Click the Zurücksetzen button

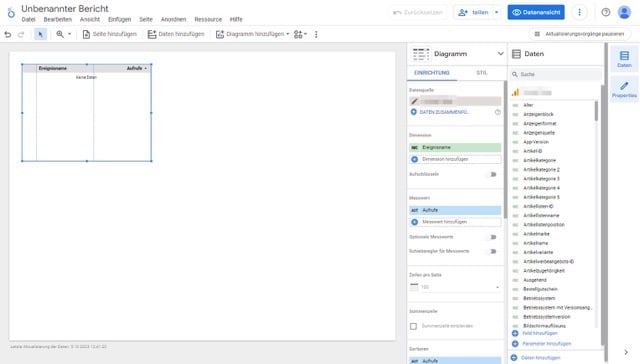[x=418, y=13]
